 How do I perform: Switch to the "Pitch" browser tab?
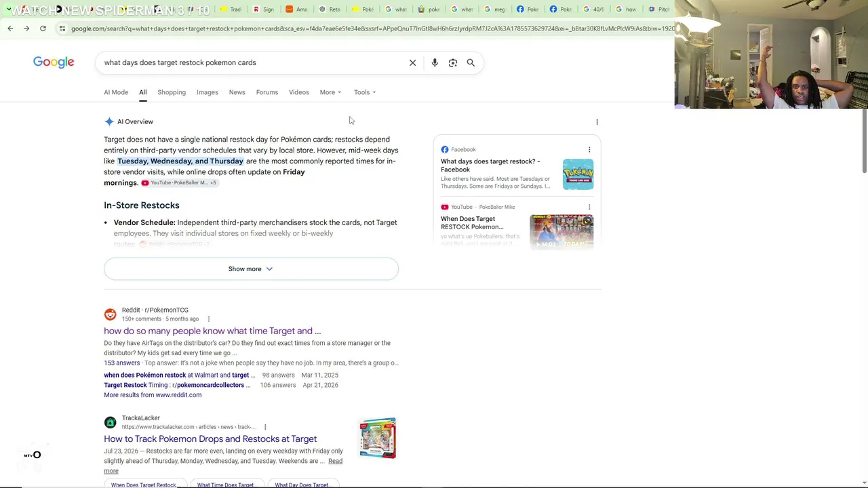[658, 9]
